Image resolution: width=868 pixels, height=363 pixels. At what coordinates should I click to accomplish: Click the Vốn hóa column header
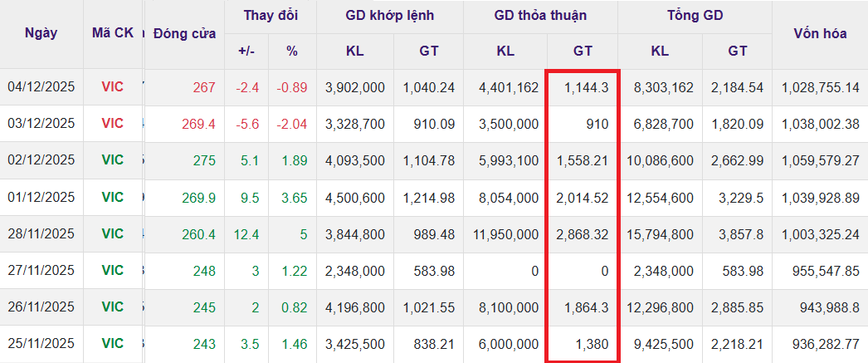819,33
